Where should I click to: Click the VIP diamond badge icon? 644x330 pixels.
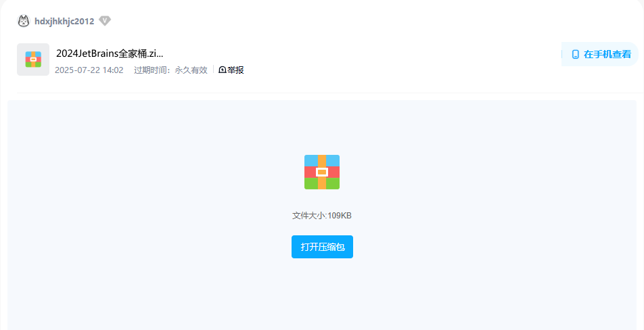(105, 20)
